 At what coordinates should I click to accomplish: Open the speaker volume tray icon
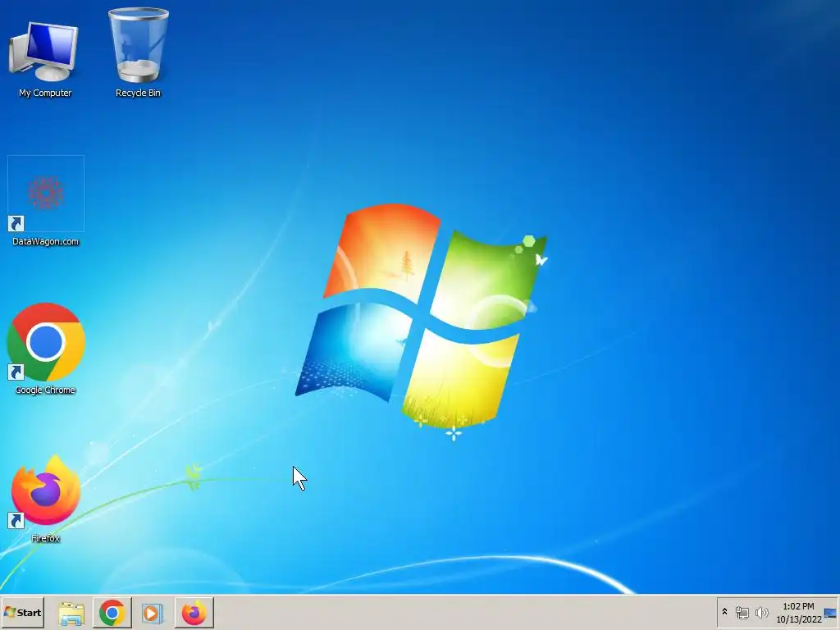pyautogui.click(x=761, y=612)
